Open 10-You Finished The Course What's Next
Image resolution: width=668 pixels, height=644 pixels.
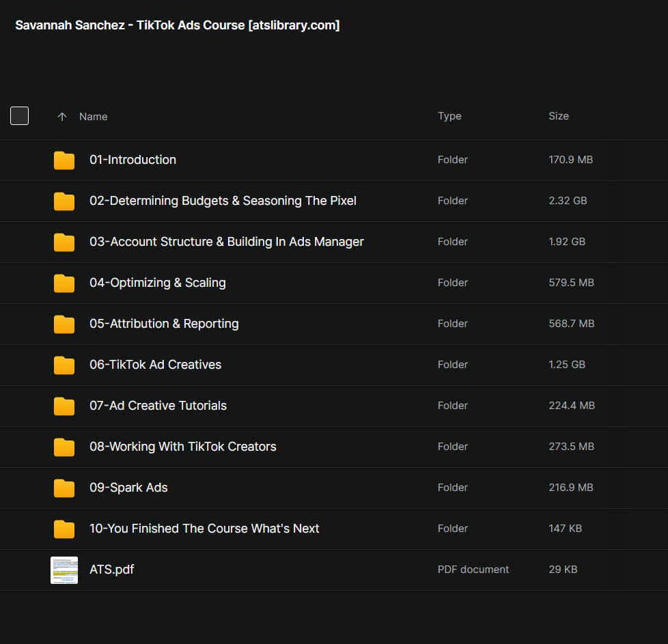click(x=204, y=529)
